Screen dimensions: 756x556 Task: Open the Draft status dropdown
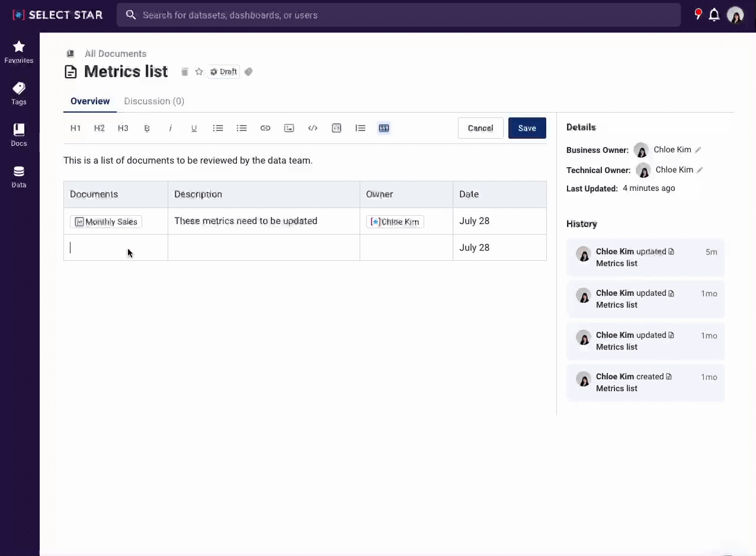223,72
